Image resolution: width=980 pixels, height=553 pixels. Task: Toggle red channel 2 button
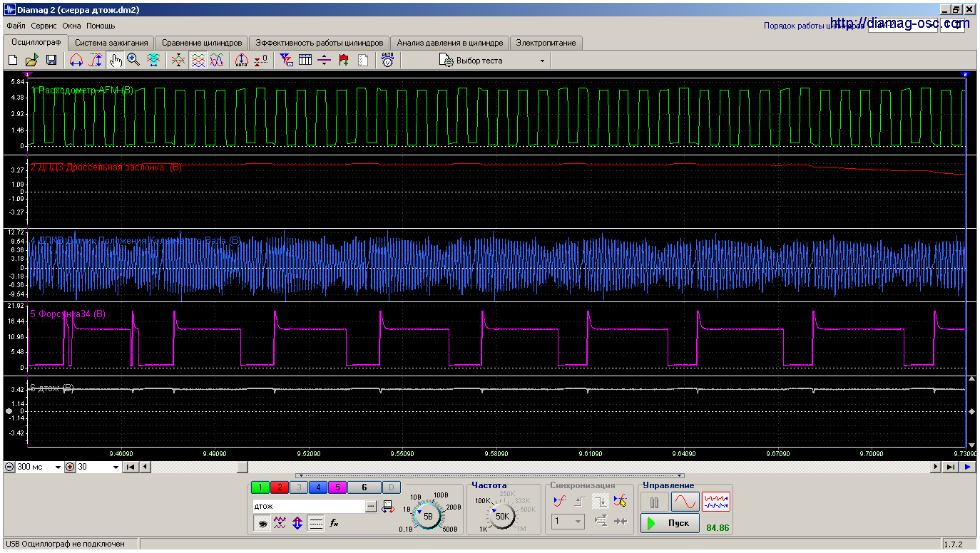point(280,487)
